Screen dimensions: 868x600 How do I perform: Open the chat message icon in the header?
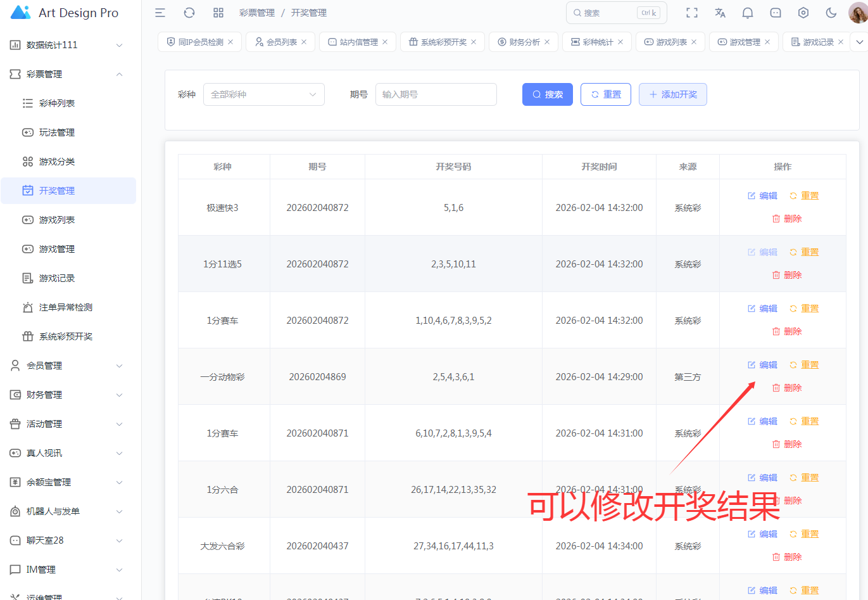[776, 13]
